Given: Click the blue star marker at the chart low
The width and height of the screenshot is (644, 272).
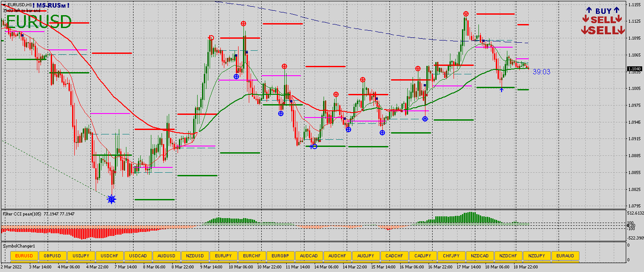Looking at the screenshot, I should 111,199.
